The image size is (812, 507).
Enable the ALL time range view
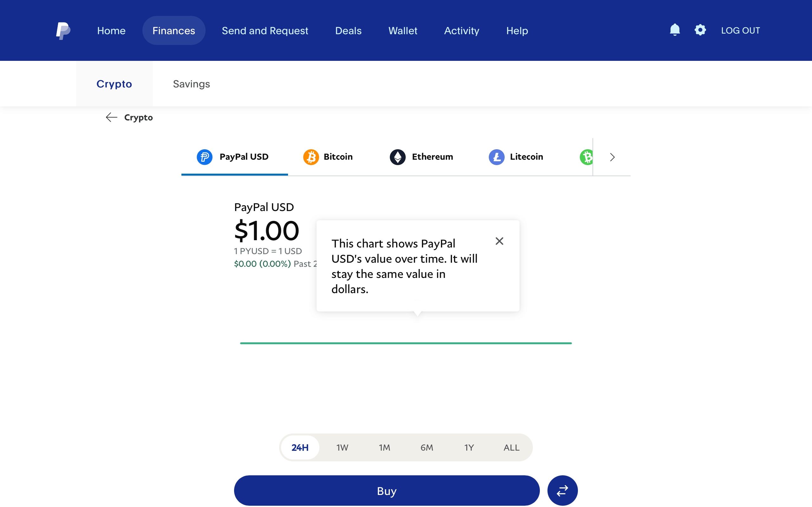click(511, 447)
